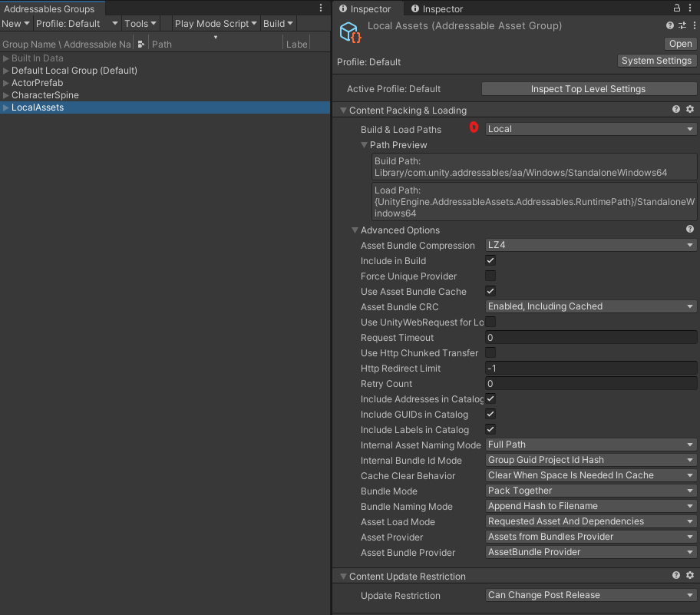Image resolution: width=700 pixels, height=615 pixels.
Task: Open the Bundle Naming Mode dropdown
Action: [x=591, y=506]
